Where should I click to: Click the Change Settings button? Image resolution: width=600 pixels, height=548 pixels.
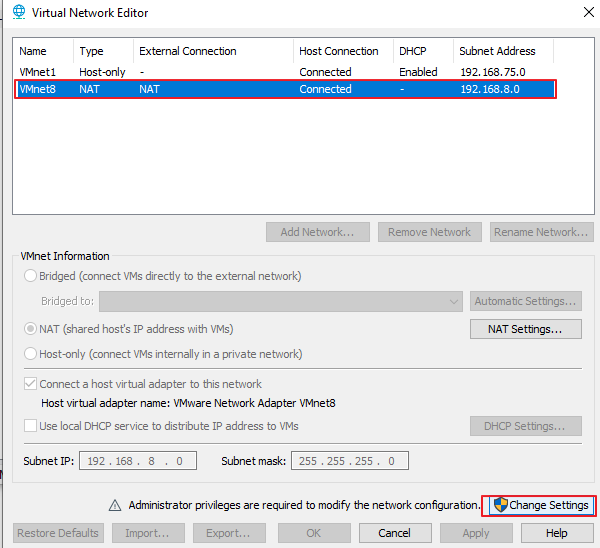pyautogui.click(x=541, y=506)
